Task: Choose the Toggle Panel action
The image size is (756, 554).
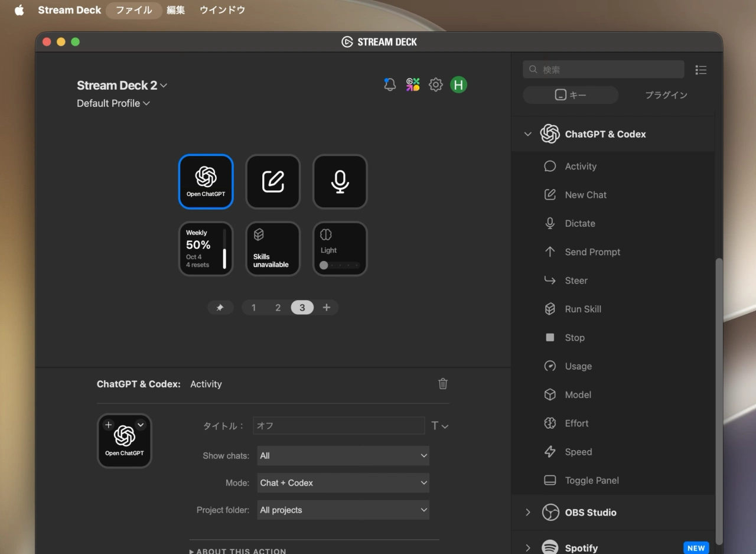Action: 613,480
